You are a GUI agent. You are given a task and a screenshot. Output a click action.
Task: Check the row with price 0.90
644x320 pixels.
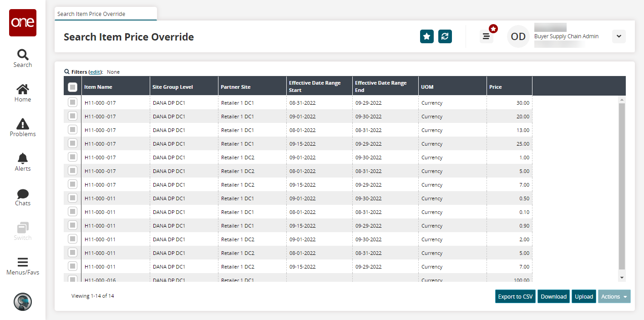tap(72, 225)
